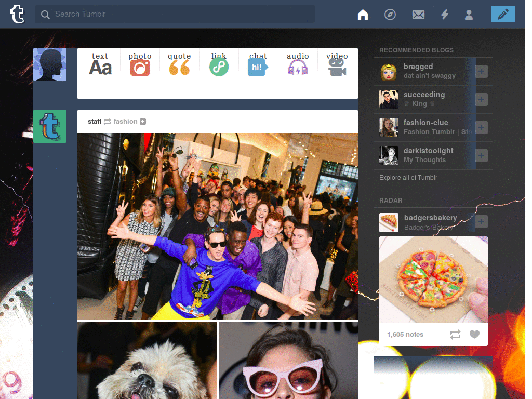Follow the succeeding blog
Image resolution: width=532 pixels, height=399 pixels.
(481, 99)
